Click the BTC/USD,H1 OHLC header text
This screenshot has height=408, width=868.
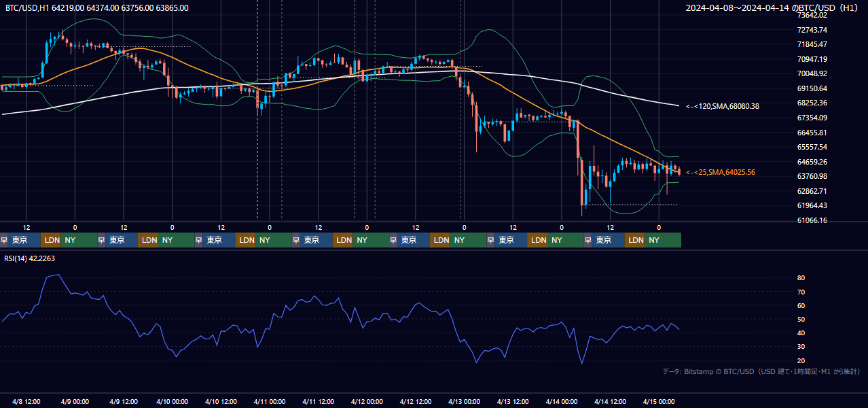click(x=97, y=7)
